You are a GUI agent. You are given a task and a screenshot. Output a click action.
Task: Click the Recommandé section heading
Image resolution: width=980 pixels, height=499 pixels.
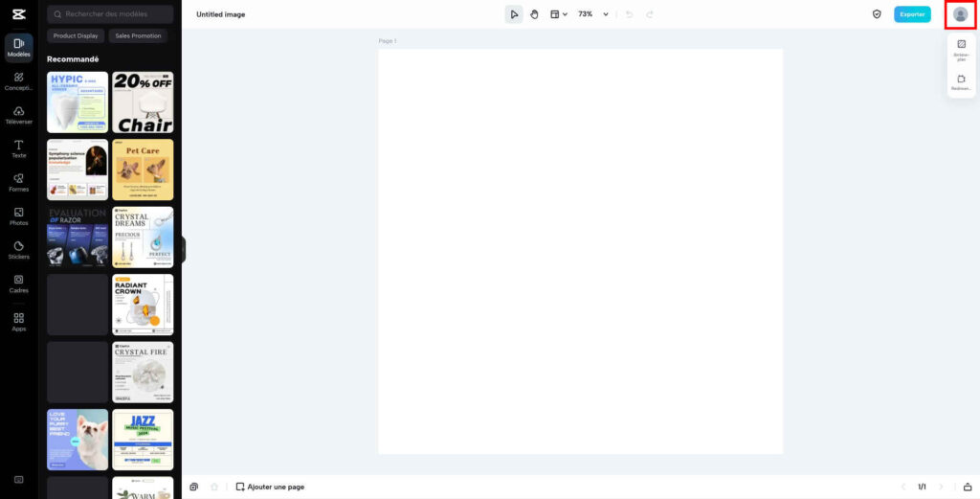point(73,59)
